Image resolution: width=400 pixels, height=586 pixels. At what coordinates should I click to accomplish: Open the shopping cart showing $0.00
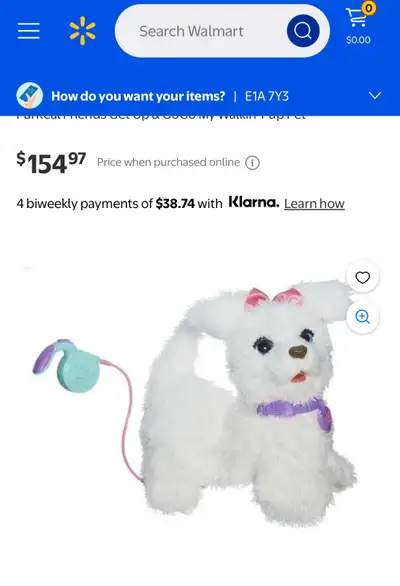point(359,24)
